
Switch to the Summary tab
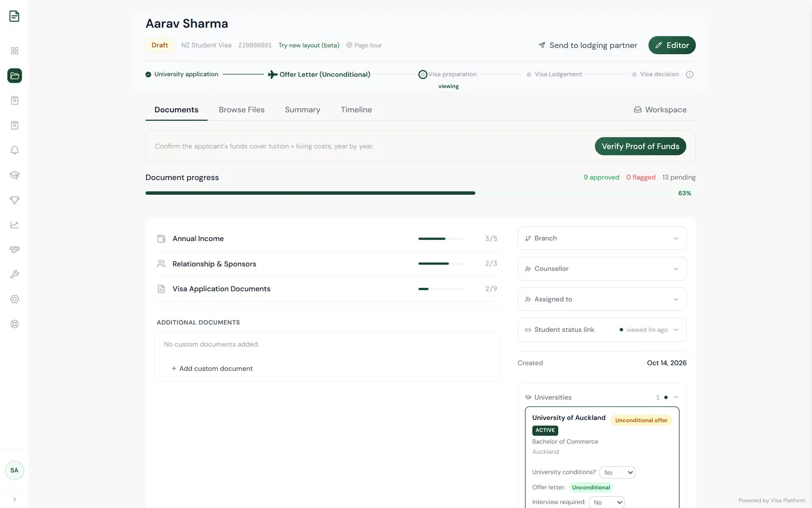tap(302, 110)
